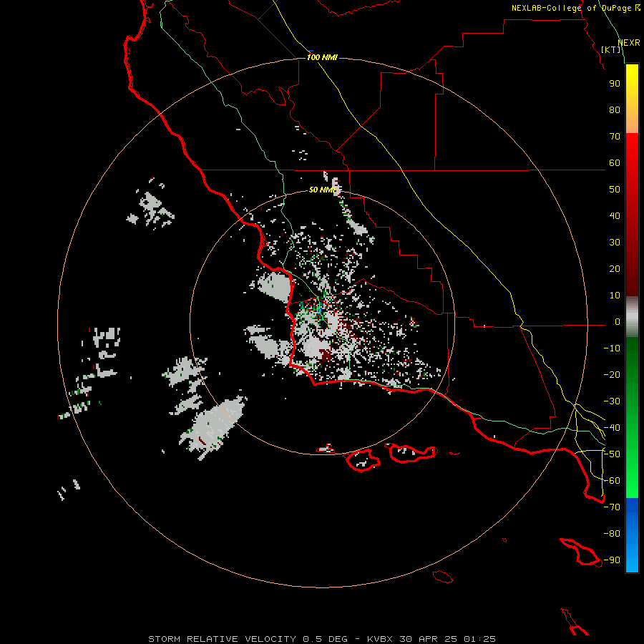Click the [KT] unit label

[611, 49]
